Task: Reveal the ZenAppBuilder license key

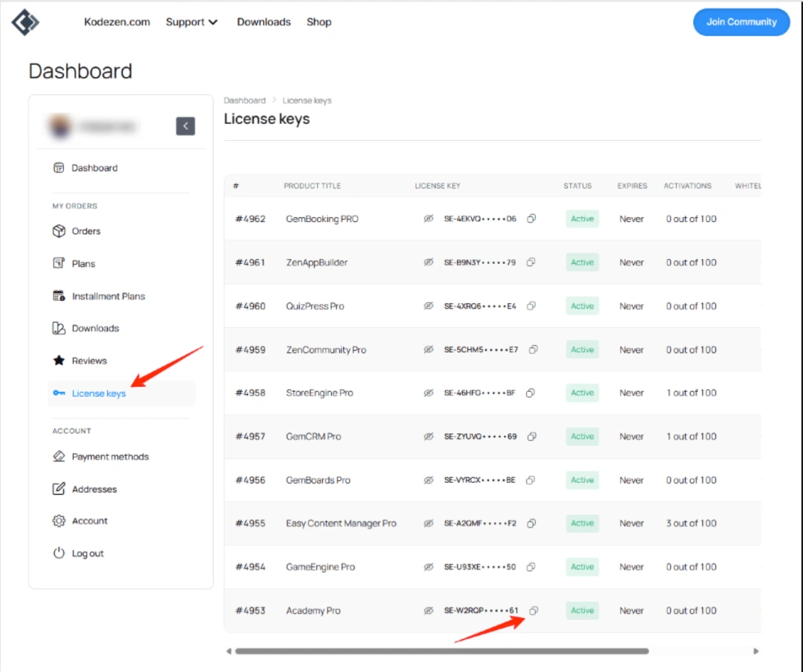Action: tap(429, 262)
